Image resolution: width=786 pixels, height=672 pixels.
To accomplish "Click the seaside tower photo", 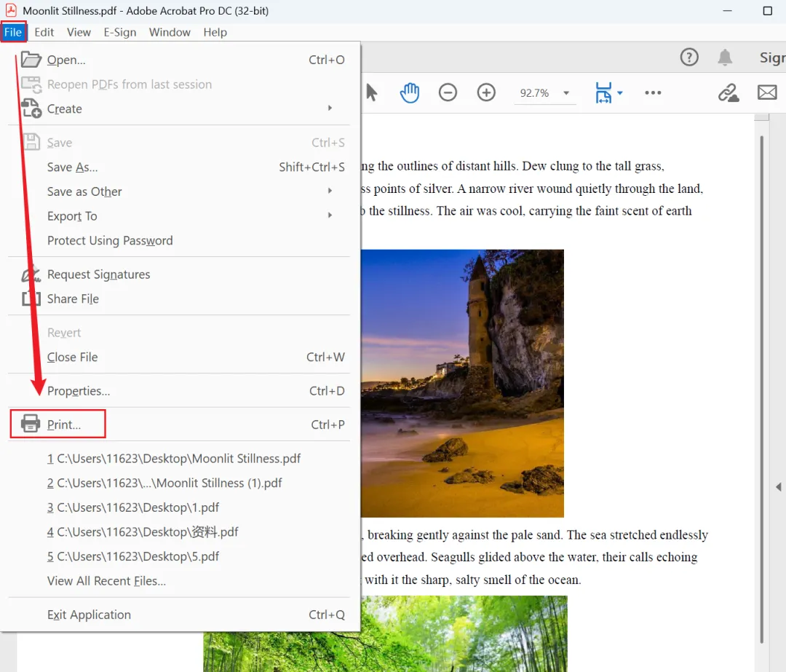I will pos(462,383).
